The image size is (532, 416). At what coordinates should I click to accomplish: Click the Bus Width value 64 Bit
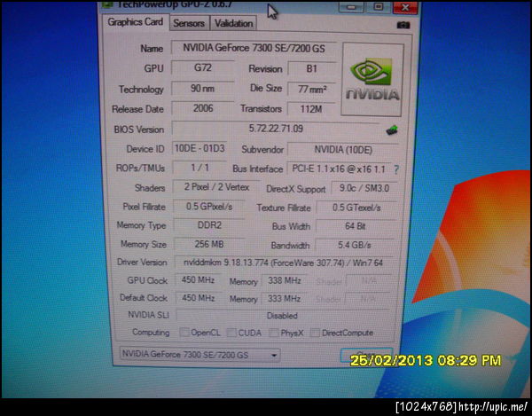click(356, 226)
